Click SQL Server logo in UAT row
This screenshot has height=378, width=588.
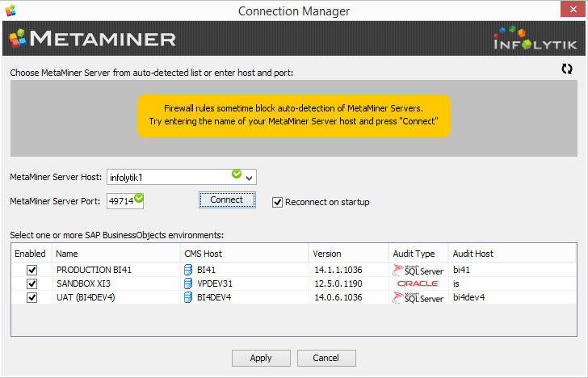(418, 297)
